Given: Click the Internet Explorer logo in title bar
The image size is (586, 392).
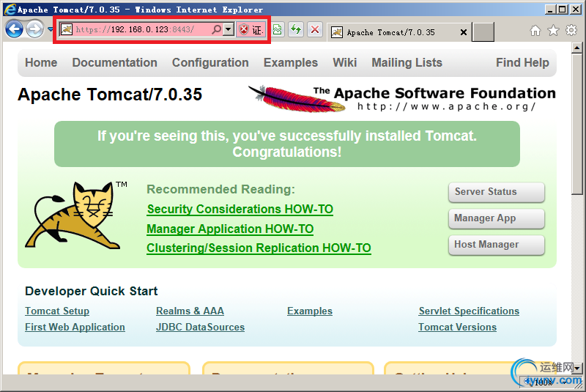Looking at the screenshot, I should (10, 10).
